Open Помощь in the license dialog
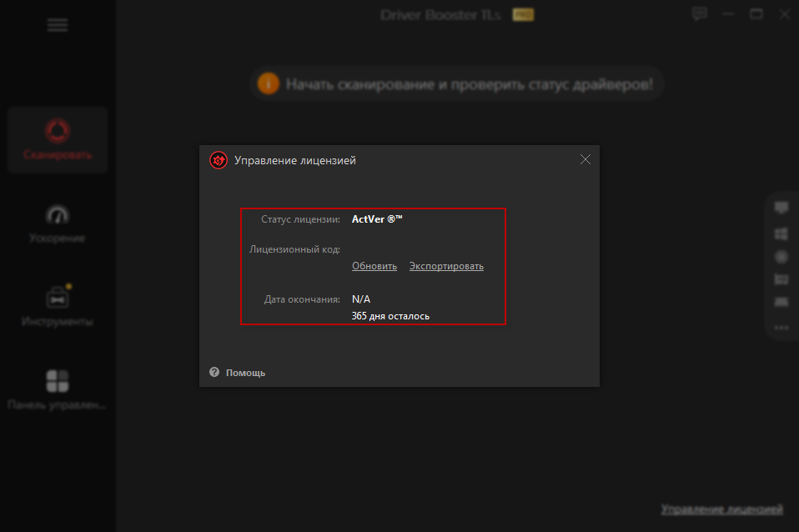Image resolution: width=799 pixels, height=532 pixels. [x=245, y=373]
